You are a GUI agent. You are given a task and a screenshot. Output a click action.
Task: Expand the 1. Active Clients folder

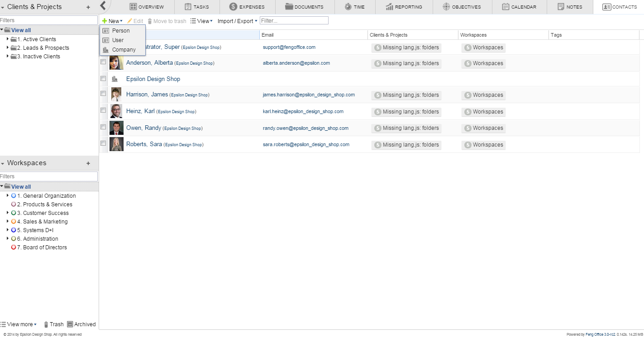[8, 39]
